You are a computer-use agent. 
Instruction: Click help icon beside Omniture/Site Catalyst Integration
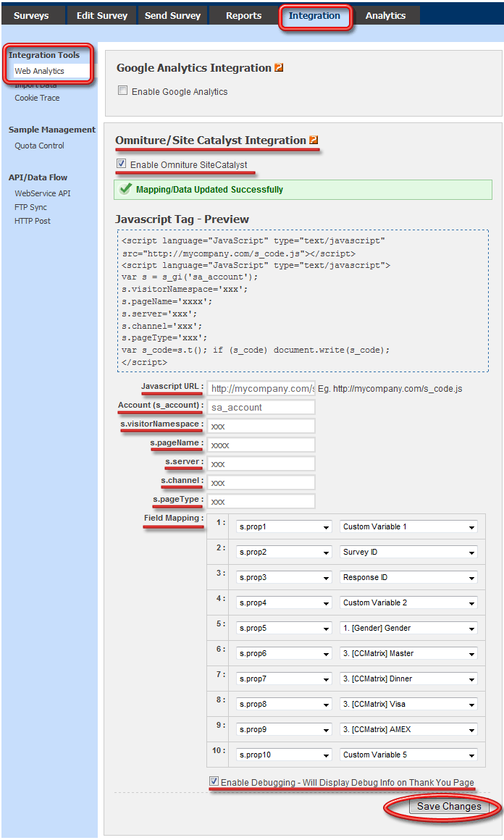314,140
